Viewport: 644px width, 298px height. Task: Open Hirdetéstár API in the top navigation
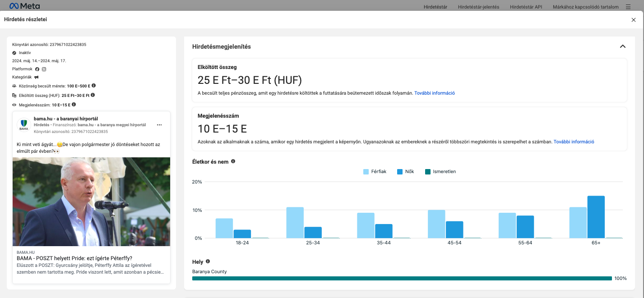pyautogui.click(x=526, y=7)
